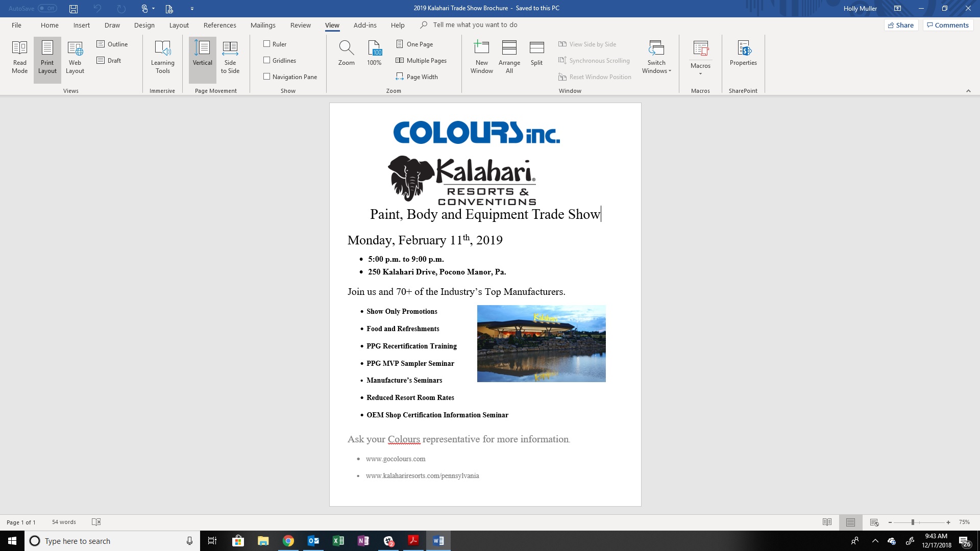980x551 pixels.
Task: Switch to Web Layout view
Action: pyautogui.click(x=75, y=58)
